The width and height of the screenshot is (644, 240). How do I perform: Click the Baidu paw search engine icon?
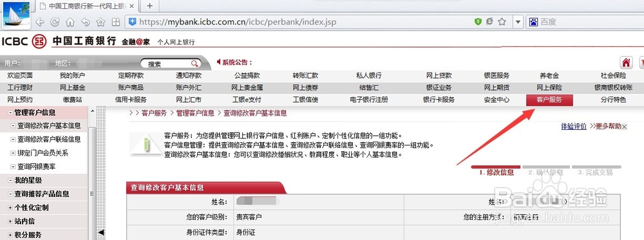point(533,22)
